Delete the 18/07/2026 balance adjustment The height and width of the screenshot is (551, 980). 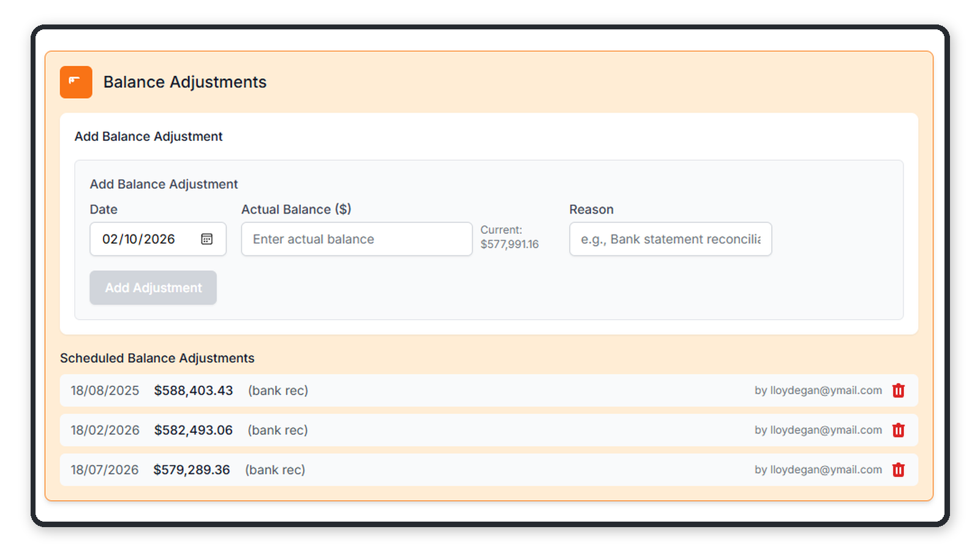[x=899, y=470]
